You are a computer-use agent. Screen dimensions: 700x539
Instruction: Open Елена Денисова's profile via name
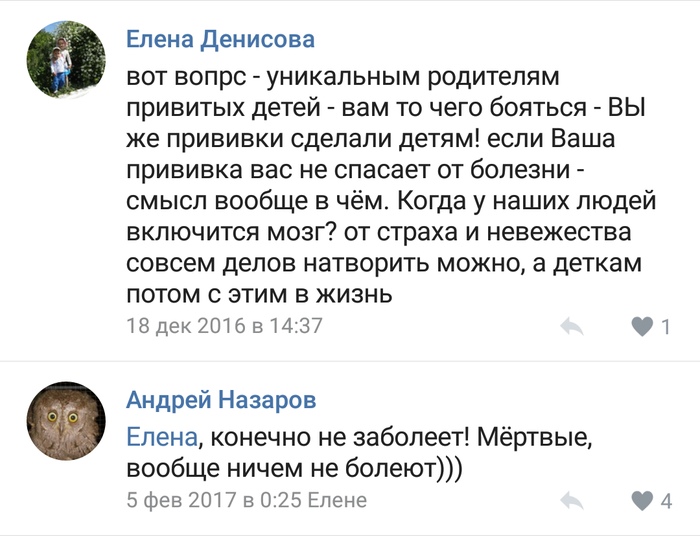(220, 40)
